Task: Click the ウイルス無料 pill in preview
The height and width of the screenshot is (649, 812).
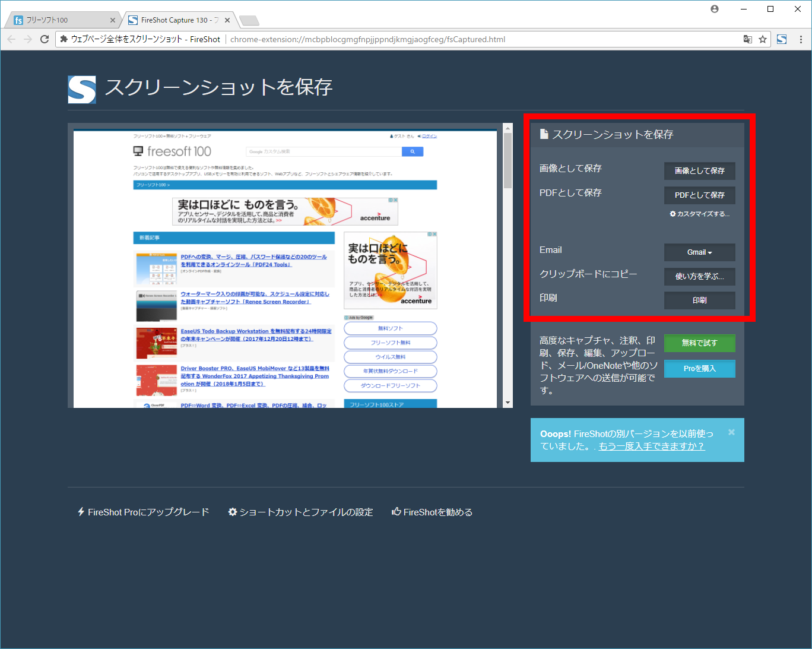Action: (x=391, y=357)
